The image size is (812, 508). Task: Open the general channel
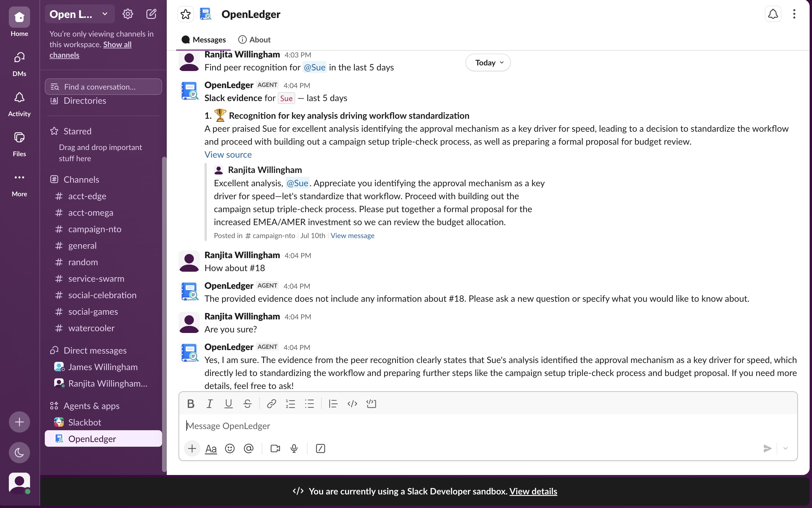coord(103,245)
